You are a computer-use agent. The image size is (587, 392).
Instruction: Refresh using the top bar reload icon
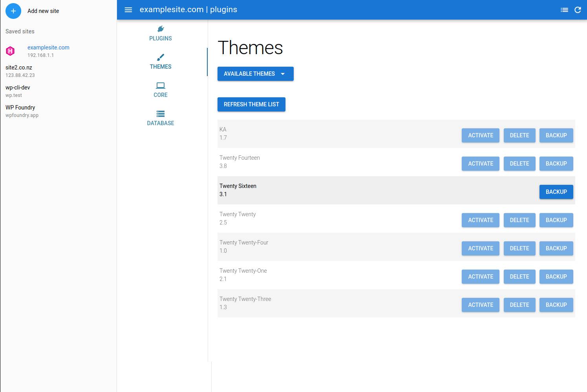[578, 9]
